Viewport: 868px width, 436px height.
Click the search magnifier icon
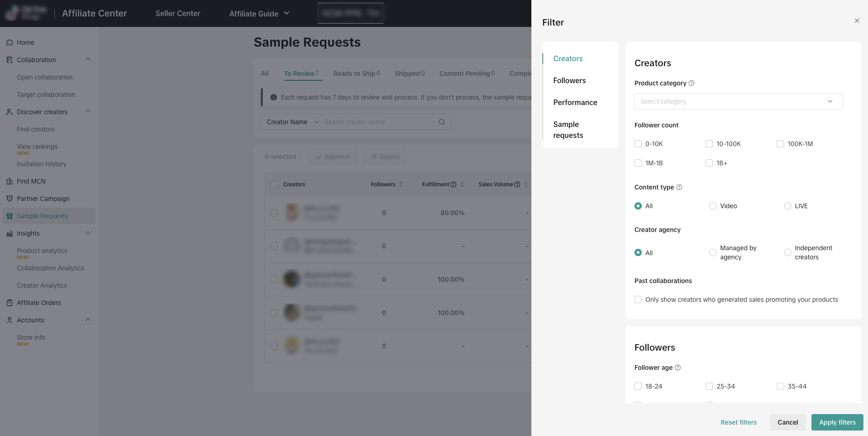point(442,122)
